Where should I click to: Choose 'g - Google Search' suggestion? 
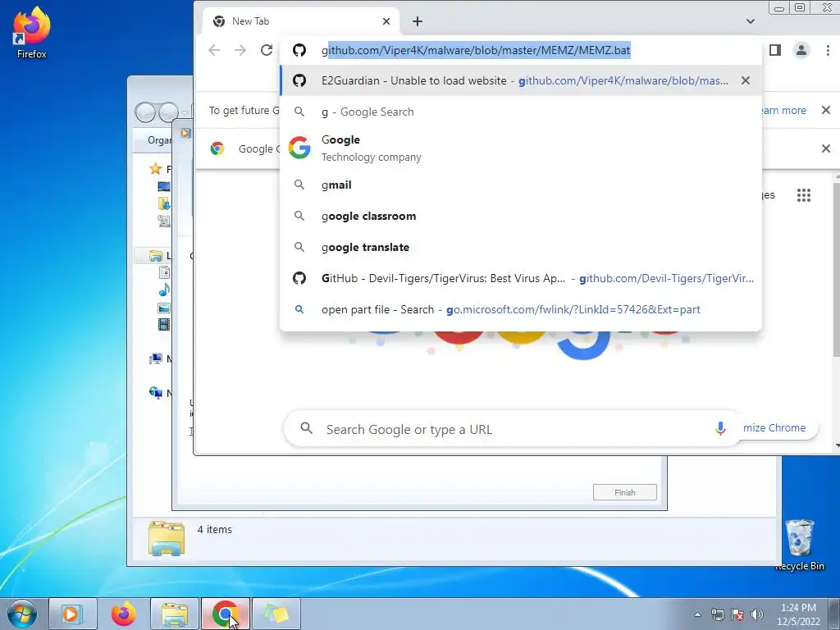(x=521, y=112)
